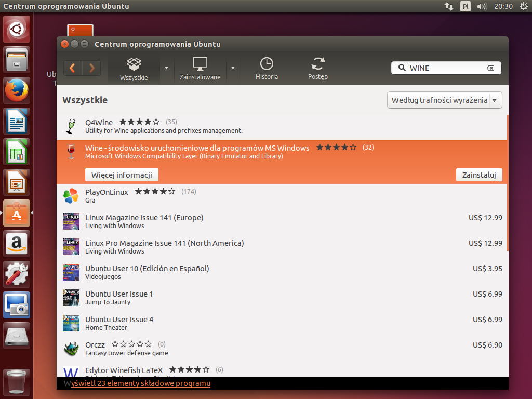Go back with the left arrow
The width and height of the screenshot is (532, 399).
point(73,68)
